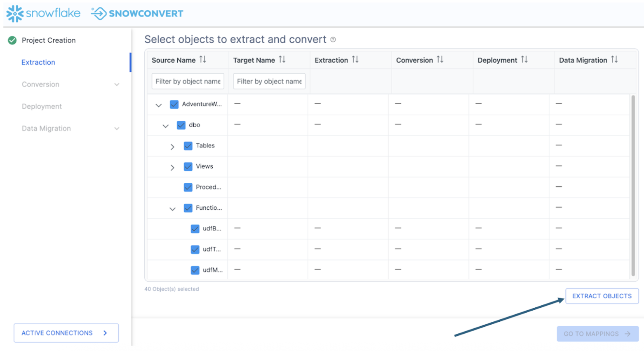This screenshot has height=351, width=644.
Task: Sort by Data Migration column arrows
Action: pyautogui.click(x=614, y=60)
